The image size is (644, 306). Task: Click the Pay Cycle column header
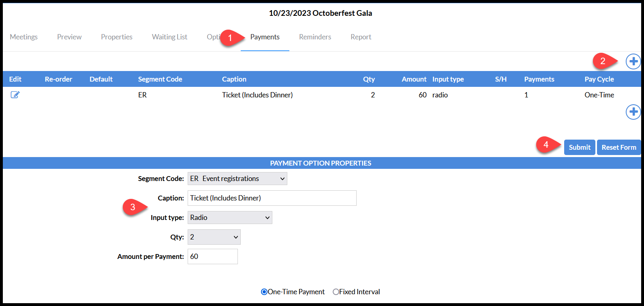[599, 79]
